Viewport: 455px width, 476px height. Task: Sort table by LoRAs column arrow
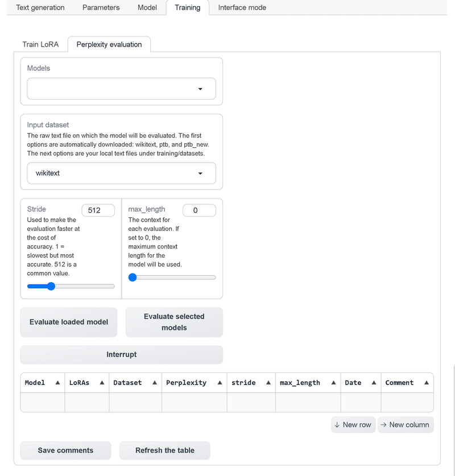tap(102, 383)
